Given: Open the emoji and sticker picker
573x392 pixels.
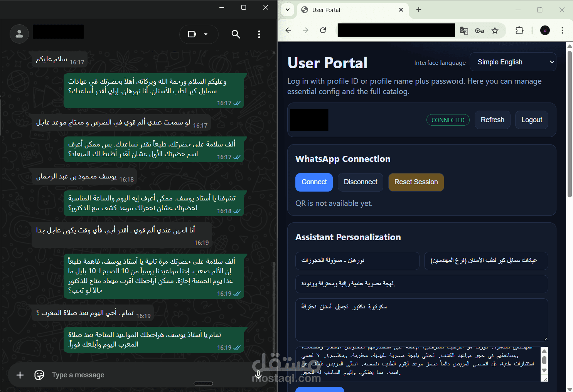Looking at the screenshot, I should [39, 375].
